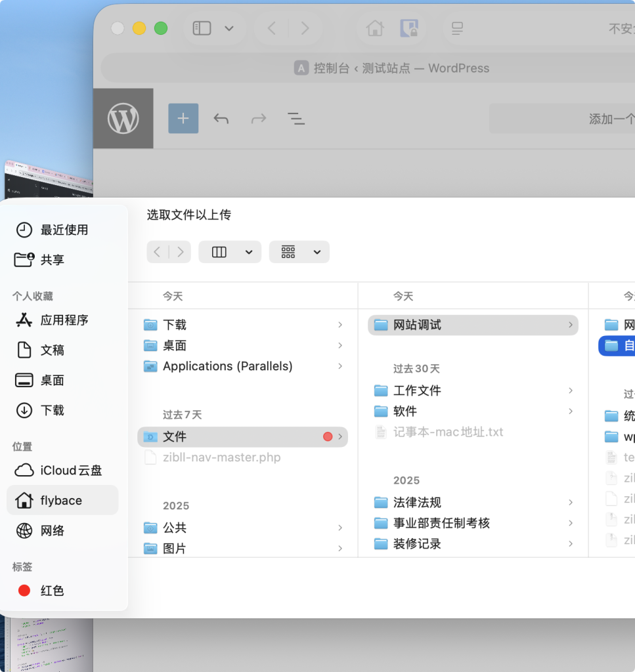Open iCloud云盘 location in sidebar
This screenshot has width=635, height=672.
70,471
